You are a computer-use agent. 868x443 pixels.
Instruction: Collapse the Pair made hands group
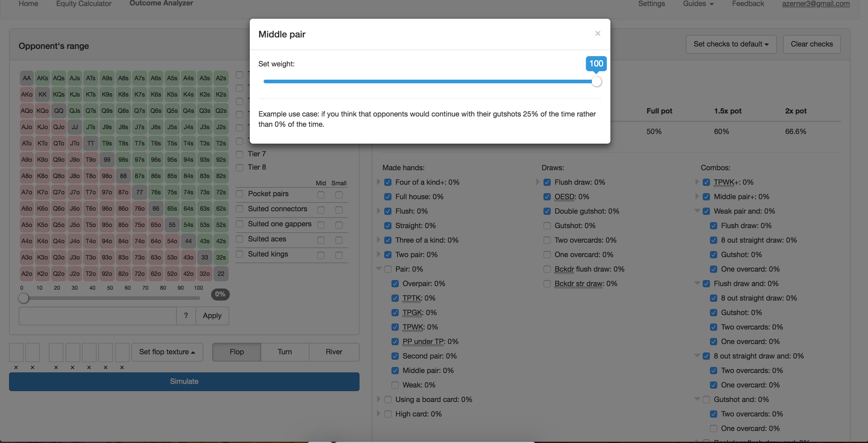pyautogui.click(x=379, y=269)
